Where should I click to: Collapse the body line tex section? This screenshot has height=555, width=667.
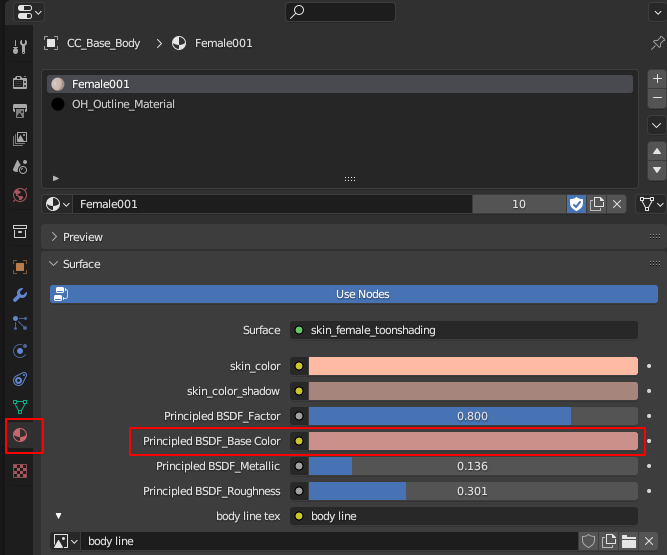[x=59, y=516]
